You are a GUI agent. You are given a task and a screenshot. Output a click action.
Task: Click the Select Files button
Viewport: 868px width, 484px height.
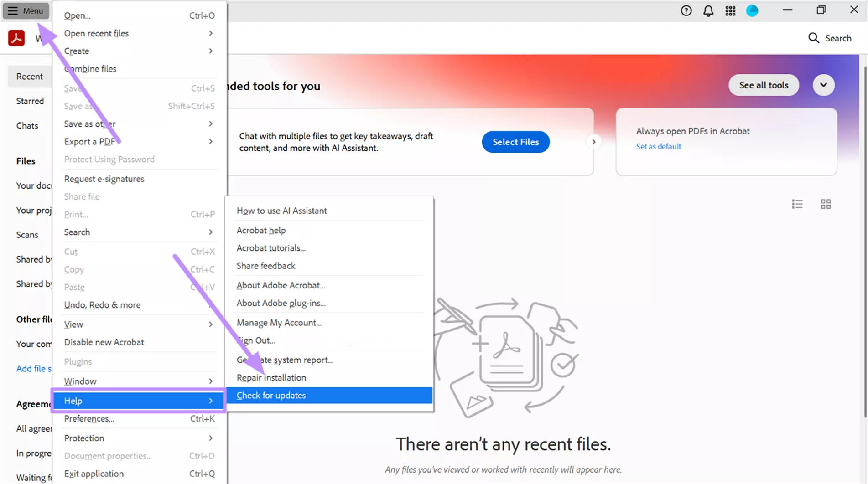pos(515,142)
